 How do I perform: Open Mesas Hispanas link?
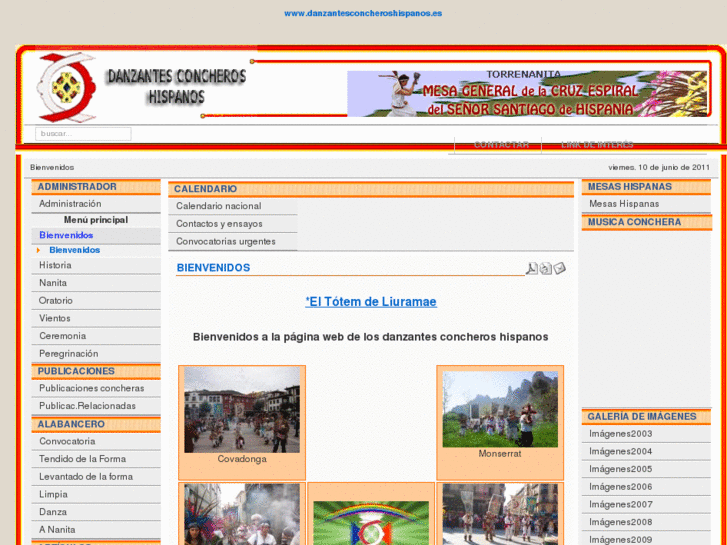pos(646,204)
